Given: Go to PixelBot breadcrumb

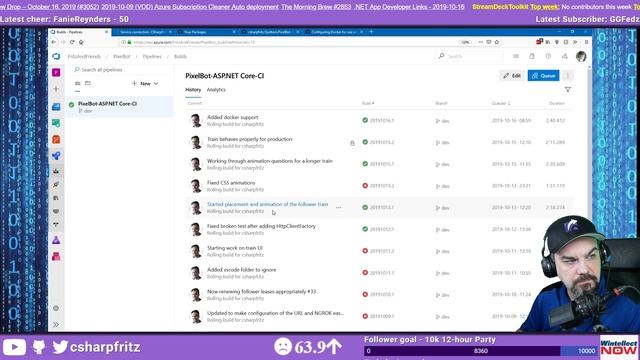Looking at the screenshot, I should pos(122,56).
